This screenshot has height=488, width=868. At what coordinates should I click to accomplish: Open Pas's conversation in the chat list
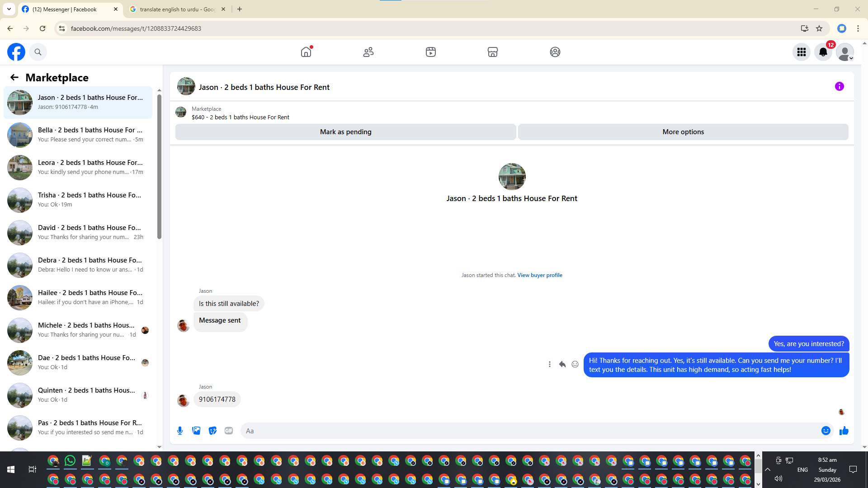point(78,427)
